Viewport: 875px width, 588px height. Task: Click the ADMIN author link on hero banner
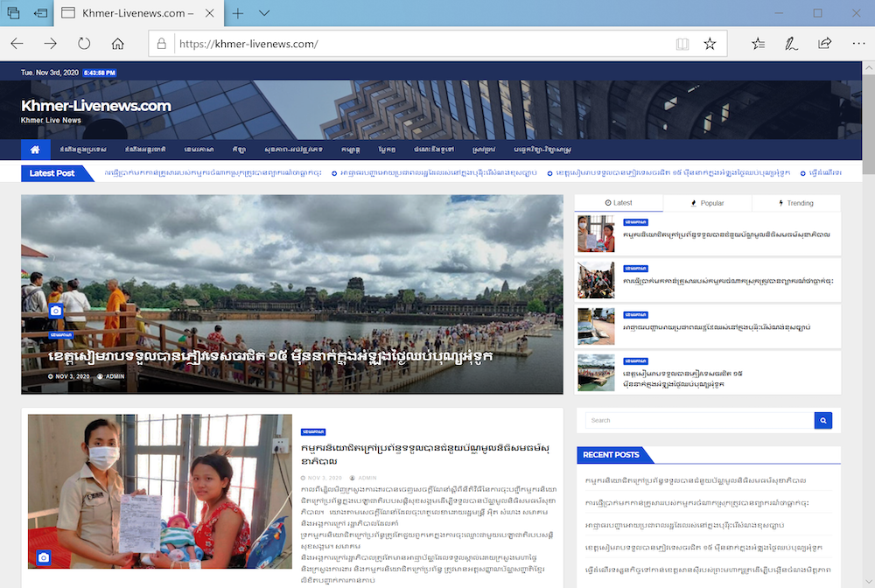(111, 376)
